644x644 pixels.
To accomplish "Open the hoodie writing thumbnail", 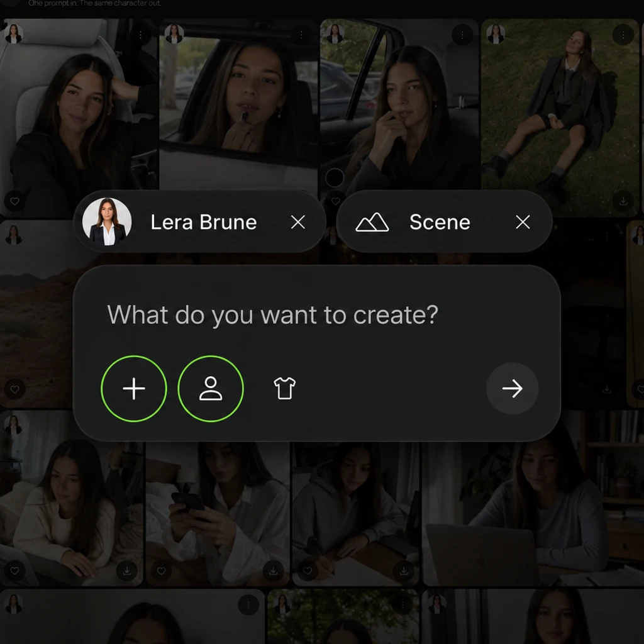I will tap(356, 513).
